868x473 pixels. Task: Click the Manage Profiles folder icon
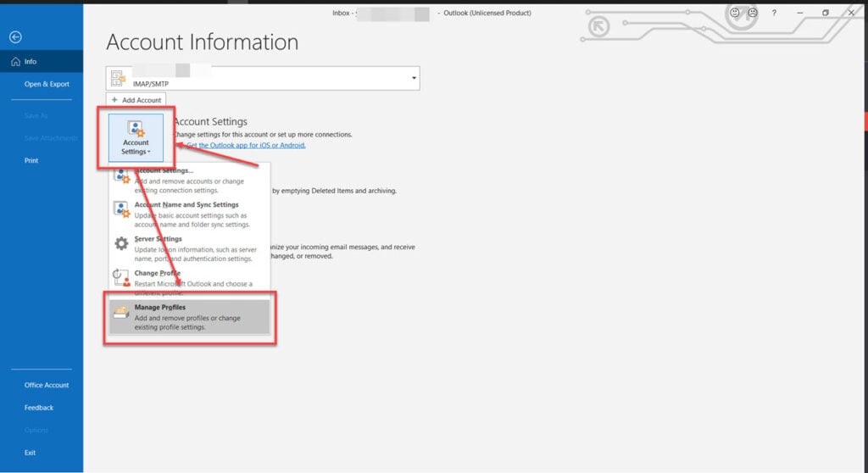[x=121, y=313]
